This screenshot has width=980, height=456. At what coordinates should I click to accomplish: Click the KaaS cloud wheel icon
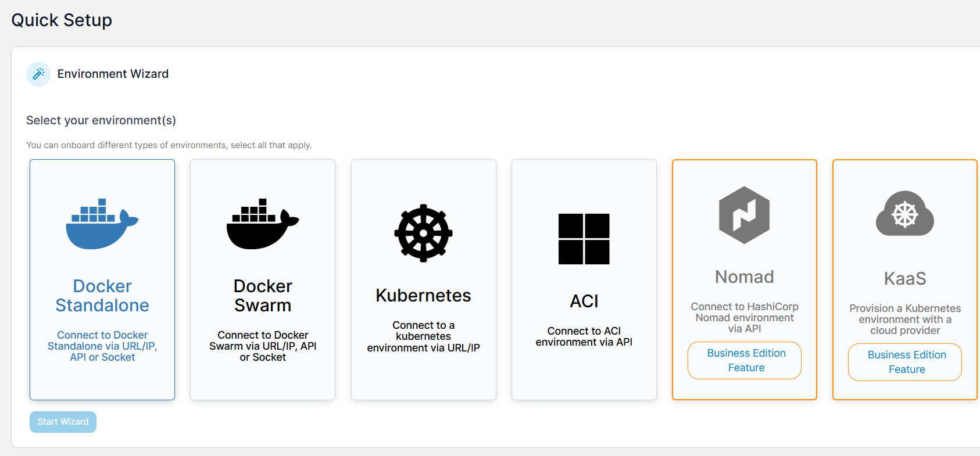905,213
